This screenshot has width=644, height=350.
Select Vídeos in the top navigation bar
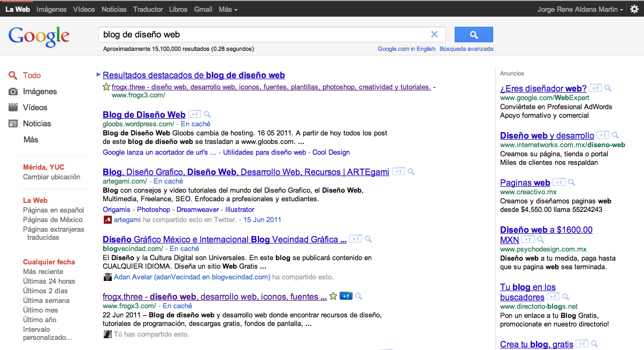tap(84, 9)
